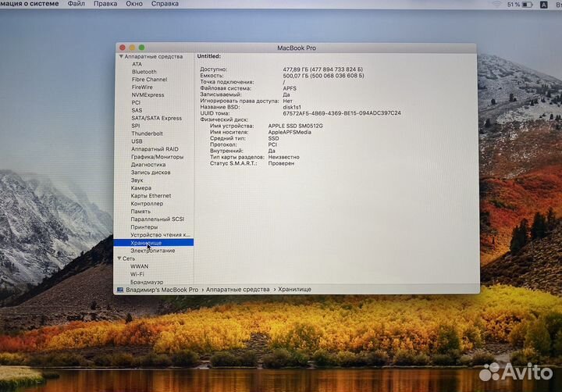Image resolution: width=562 pixels, height=392 pixels.
Task: Close the MacBook Pro window
Action: [x=123, y=48]
